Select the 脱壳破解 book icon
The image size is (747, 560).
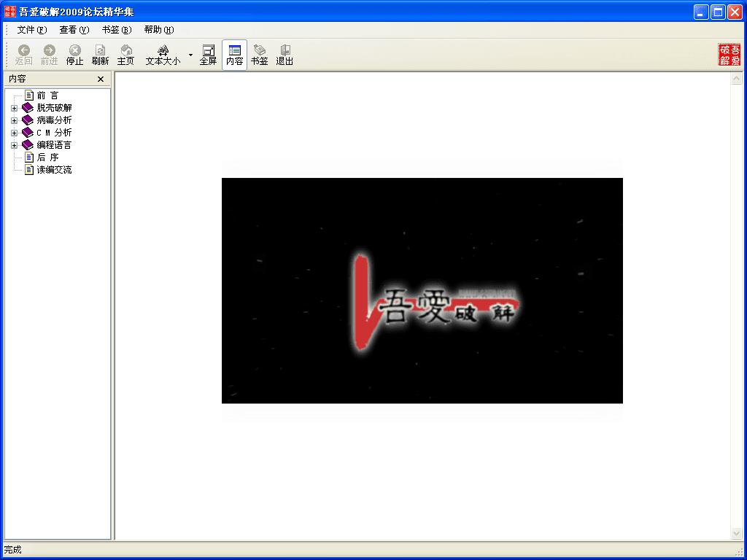click(x=28, y=108)
